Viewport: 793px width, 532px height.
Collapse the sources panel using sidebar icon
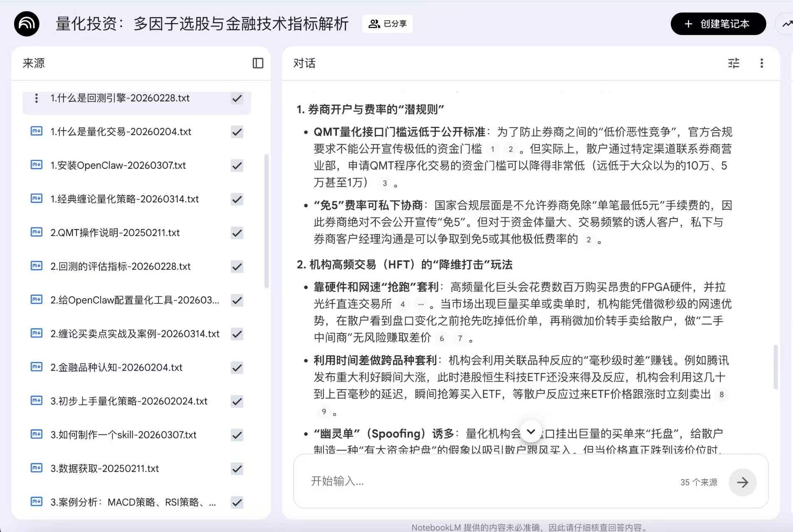pyautogui.click(x=258, y=63)
